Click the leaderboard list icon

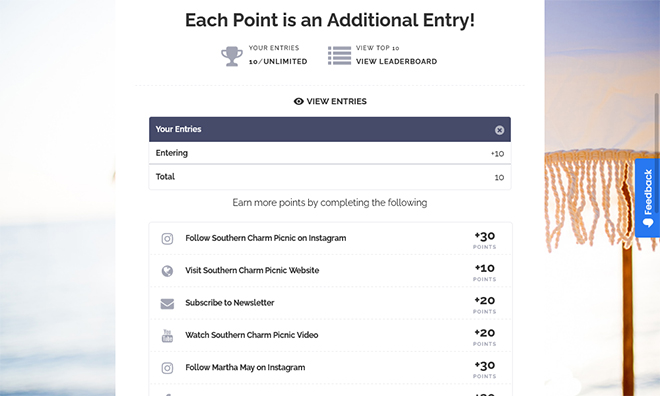(x=339, y=56)
